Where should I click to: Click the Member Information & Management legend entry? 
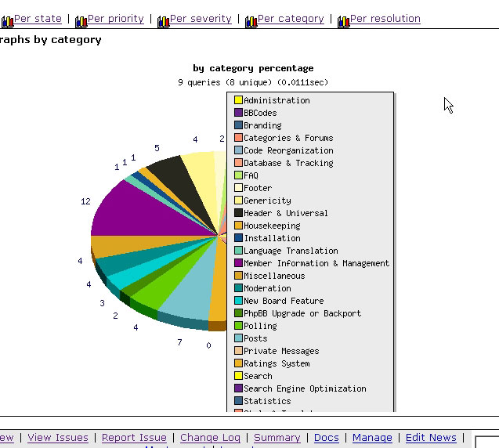point(316,263)
